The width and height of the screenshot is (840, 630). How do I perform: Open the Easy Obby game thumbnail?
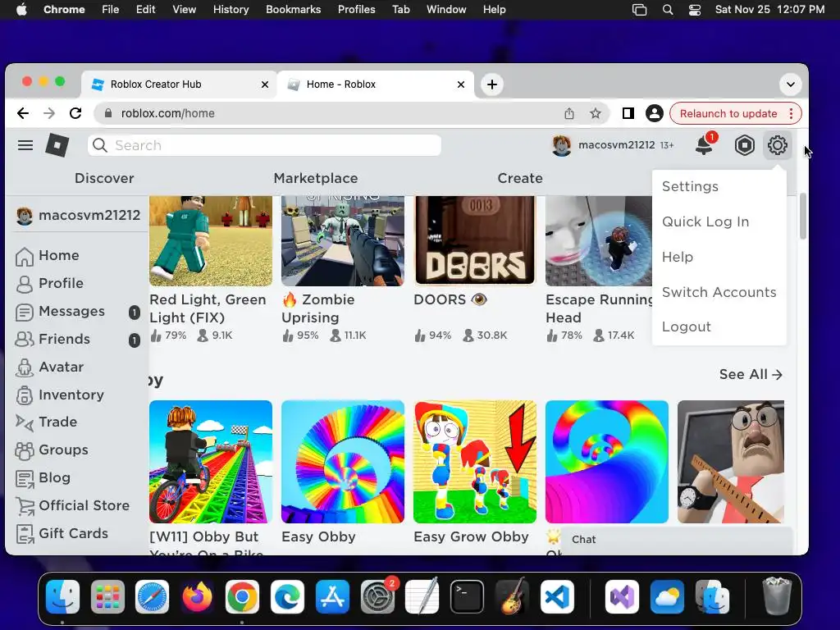(343, 462)
